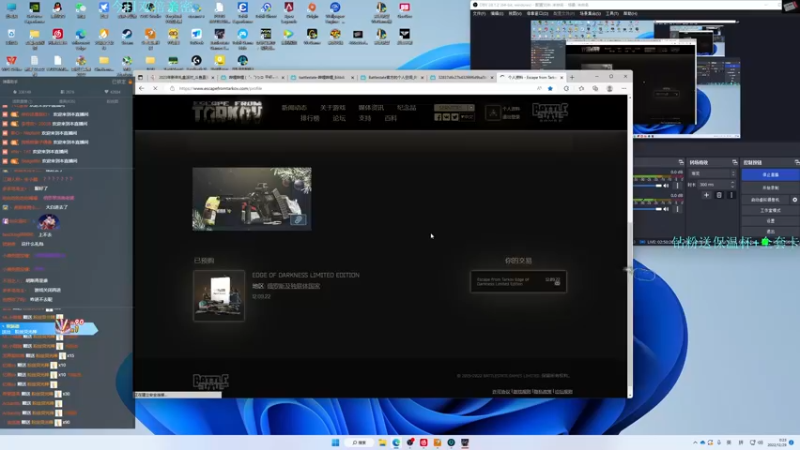The height and width of the screenshot is (450, 800).
Task: Add a transition with OBS plus icon
Action: (x=706, y=195)
